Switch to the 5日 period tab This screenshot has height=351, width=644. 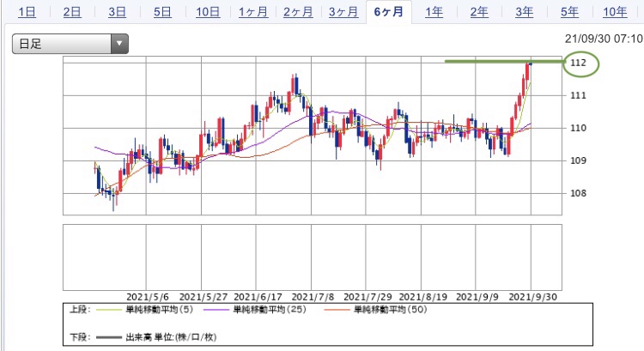click(161, 12)
